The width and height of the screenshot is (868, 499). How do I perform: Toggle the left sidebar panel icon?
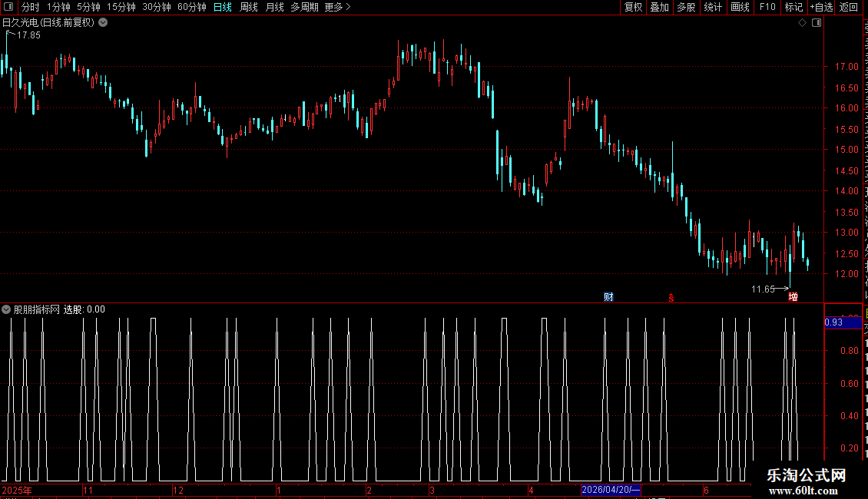tap(8, 7)
